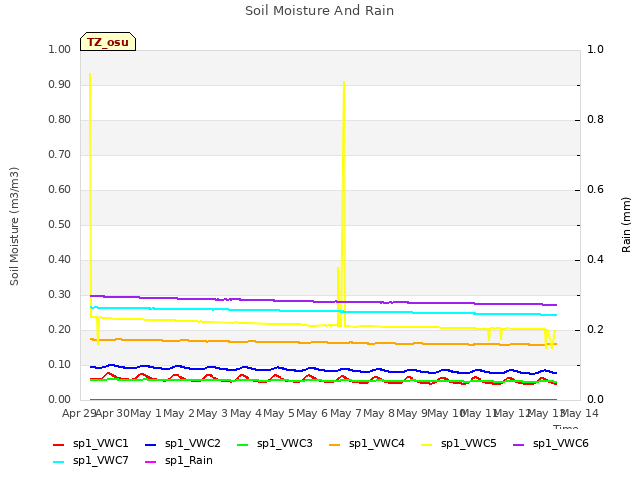This screenshot has height=480, width=640.
Task: Click the sp1_VWC5 legend label
Action: click(469, 444)
